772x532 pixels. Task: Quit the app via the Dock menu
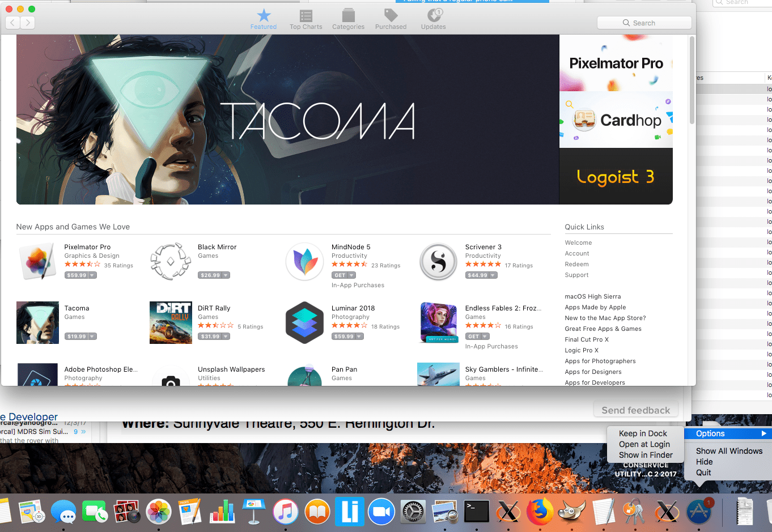pos(703,473)
